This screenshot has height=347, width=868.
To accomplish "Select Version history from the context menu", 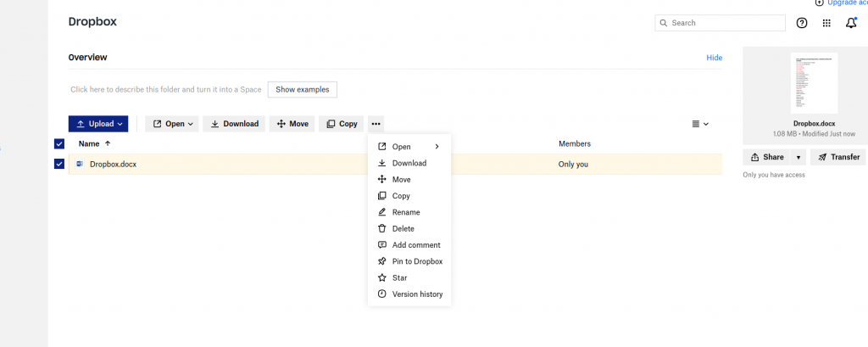I will tap(417, 294).
